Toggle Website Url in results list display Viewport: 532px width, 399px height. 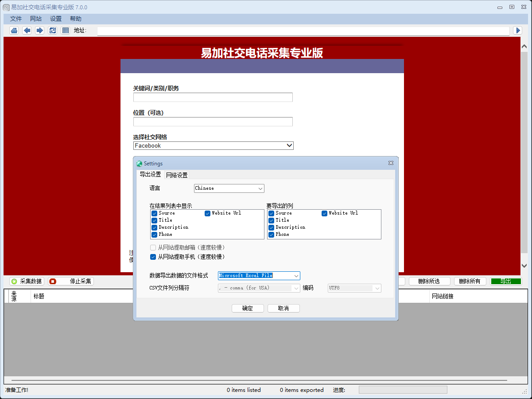207,213
